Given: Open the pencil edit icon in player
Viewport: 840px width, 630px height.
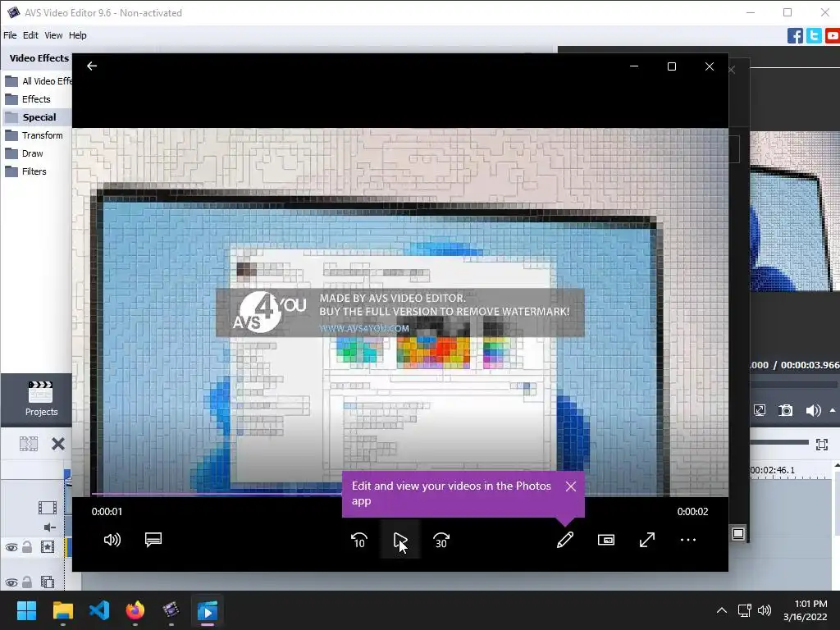Looking at the screenshot, I should point(565,540).
